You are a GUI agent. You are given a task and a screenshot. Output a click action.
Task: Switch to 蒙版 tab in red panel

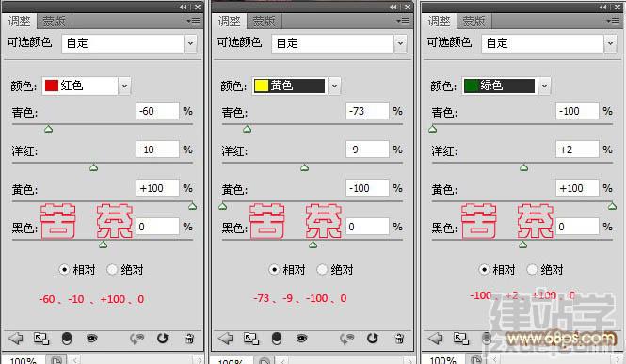pyautogui.click(x=54, y=21)
